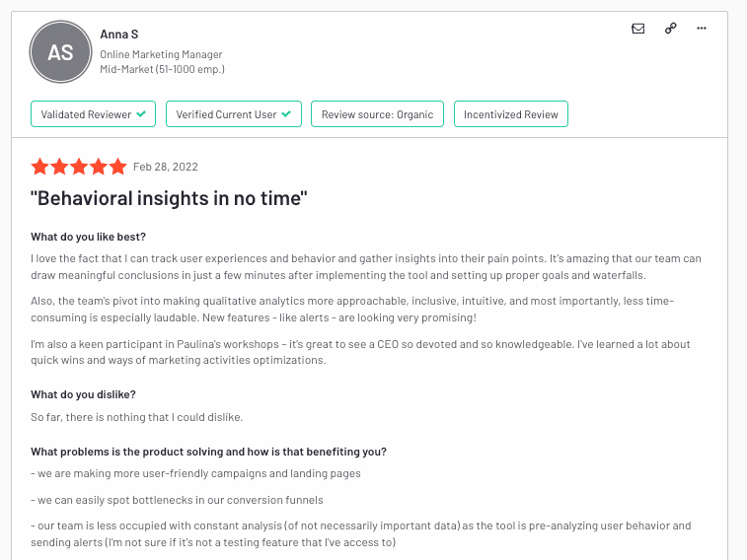
Task: Click the Review source: Organic badge
Action: click(377, 114)
